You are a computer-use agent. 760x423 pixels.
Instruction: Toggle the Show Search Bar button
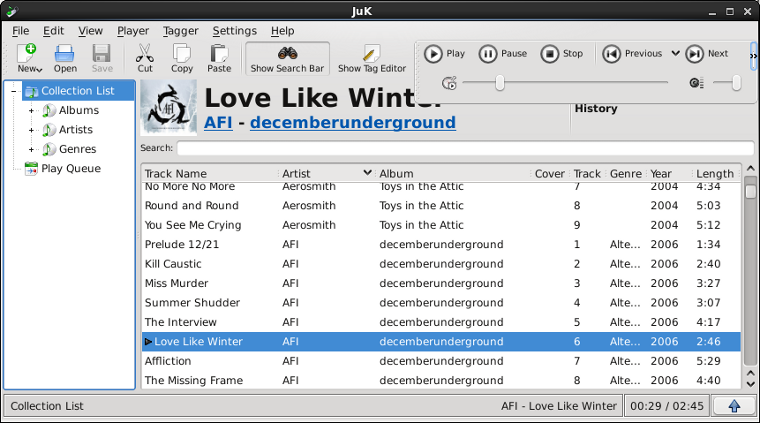[x=287, y=58]
